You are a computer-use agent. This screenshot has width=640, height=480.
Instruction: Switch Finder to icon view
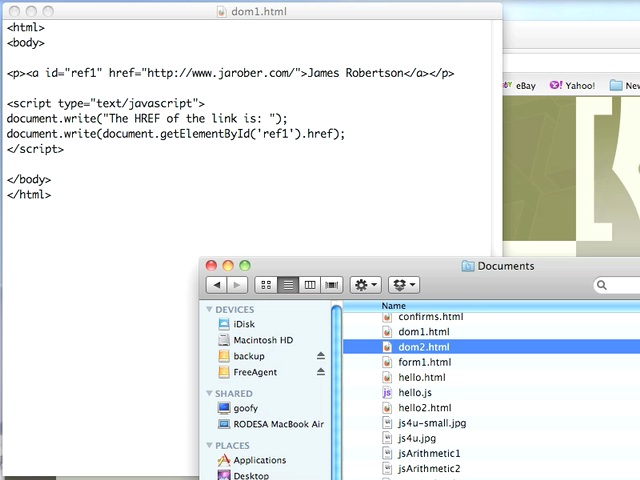[x=266, y=285]
